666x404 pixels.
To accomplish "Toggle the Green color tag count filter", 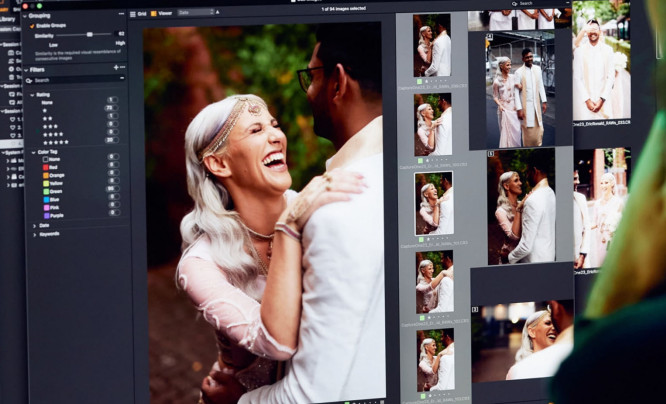I will [113, 188].
